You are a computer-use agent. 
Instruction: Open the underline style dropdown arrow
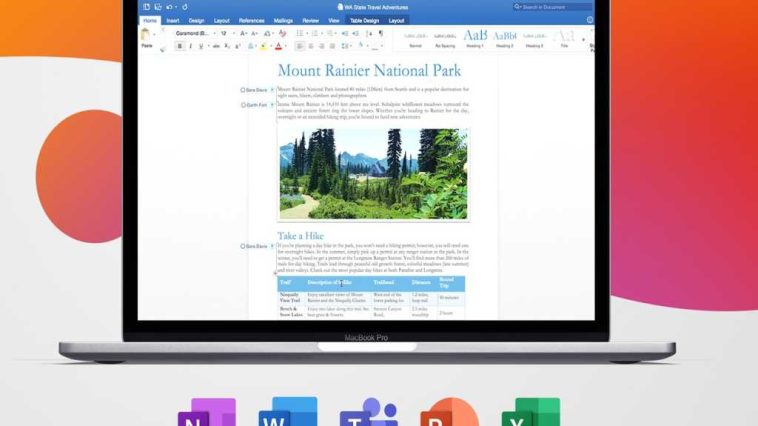click(208, 46)
